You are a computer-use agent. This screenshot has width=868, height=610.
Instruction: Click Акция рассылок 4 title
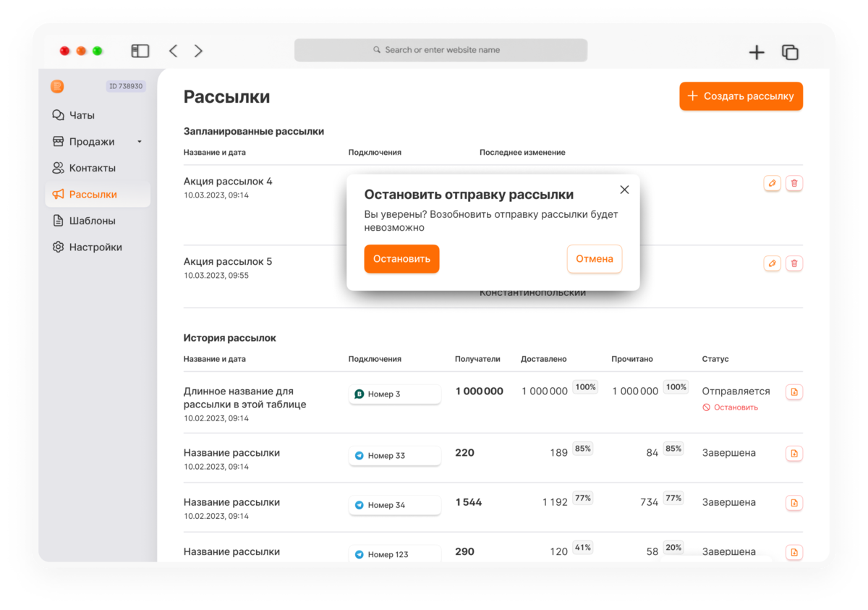[228, 181]
